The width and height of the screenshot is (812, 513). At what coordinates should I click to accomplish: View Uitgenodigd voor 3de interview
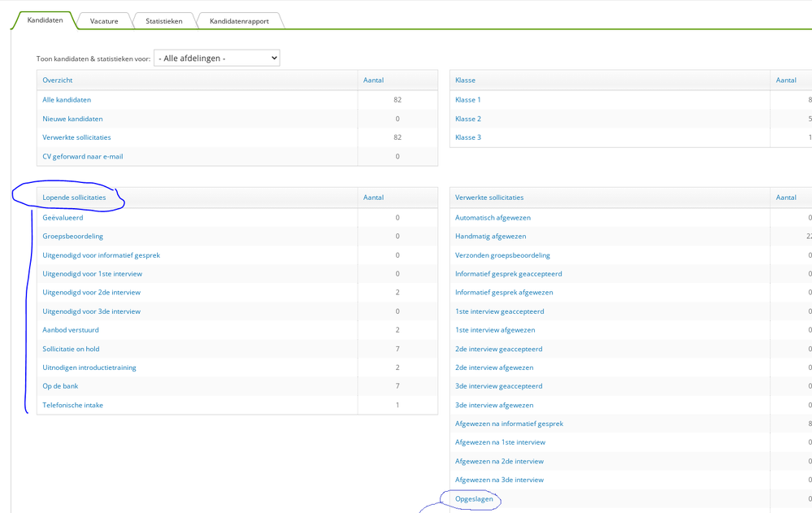click(x=92, y=311)
